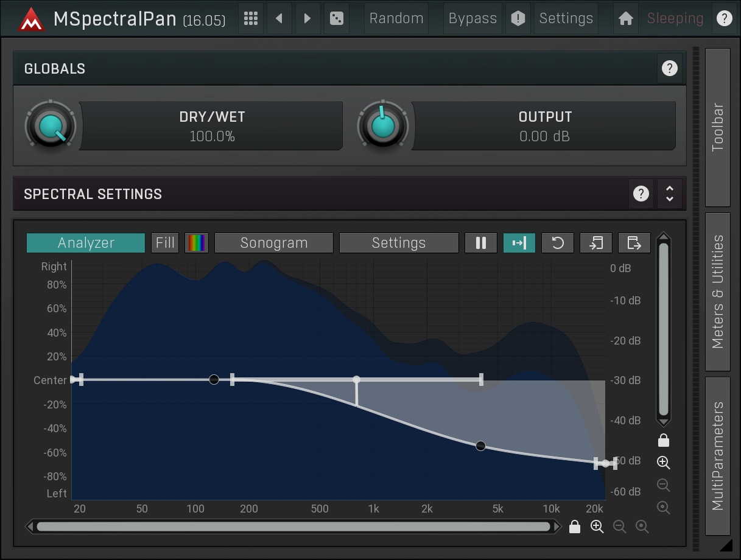The image size is (741, 560).
Task: Toggle the Sonogram button
Action: click(x=274, y=243)
